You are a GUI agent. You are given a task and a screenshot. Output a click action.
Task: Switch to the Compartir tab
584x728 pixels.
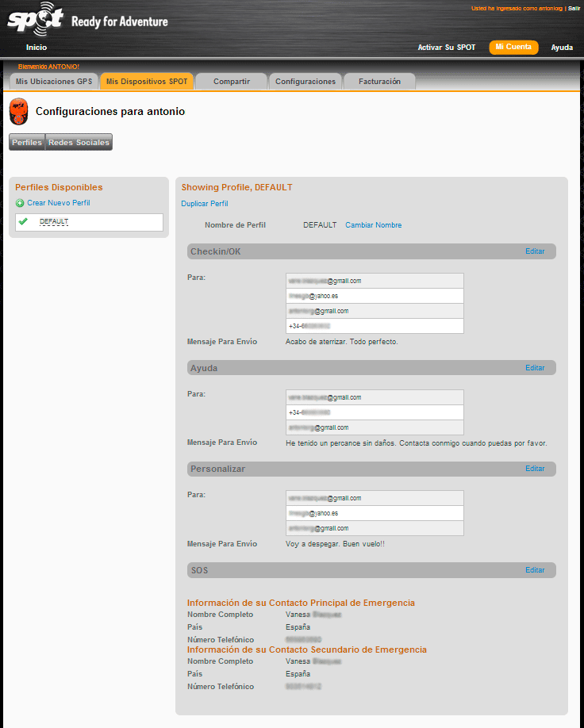[232, 82]
